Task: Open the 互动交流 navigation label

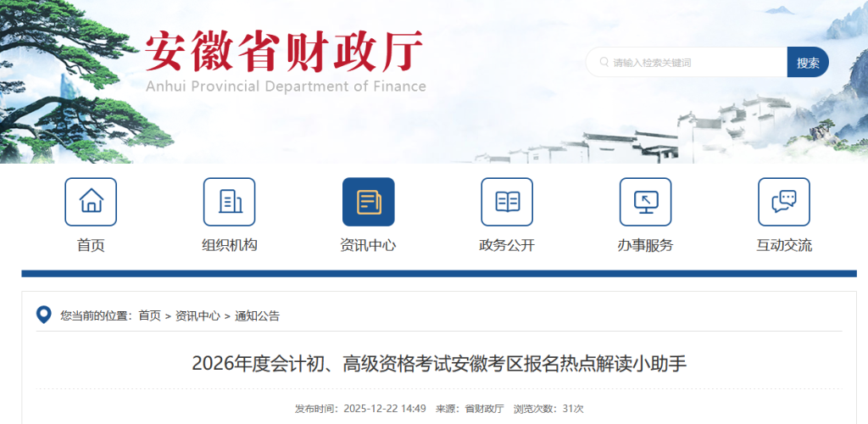Action: 784,246
